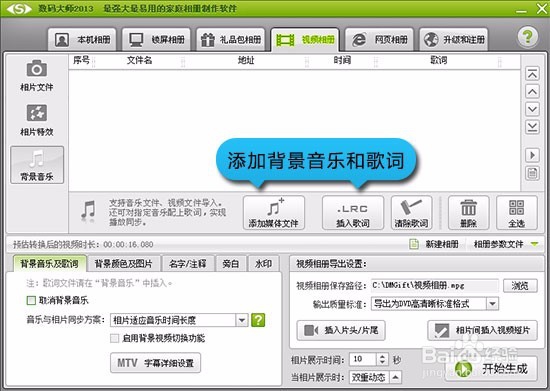
Task: Increase 相片展示时间 with the up stepper
Action: [382, 356]
